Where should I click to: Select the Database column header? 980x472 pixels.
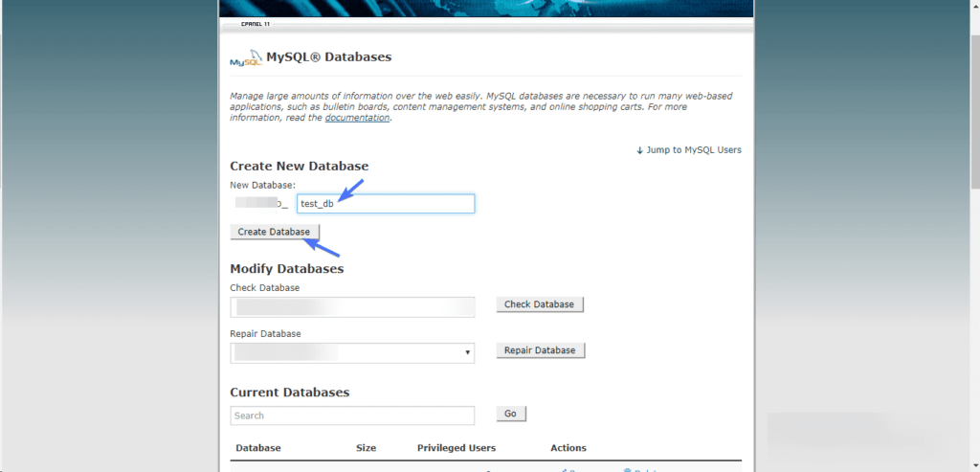258,448
